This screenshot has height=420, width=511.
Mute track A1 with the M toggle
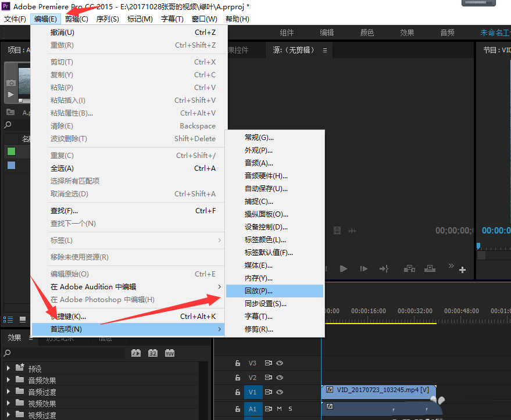(x=280, y=408)
